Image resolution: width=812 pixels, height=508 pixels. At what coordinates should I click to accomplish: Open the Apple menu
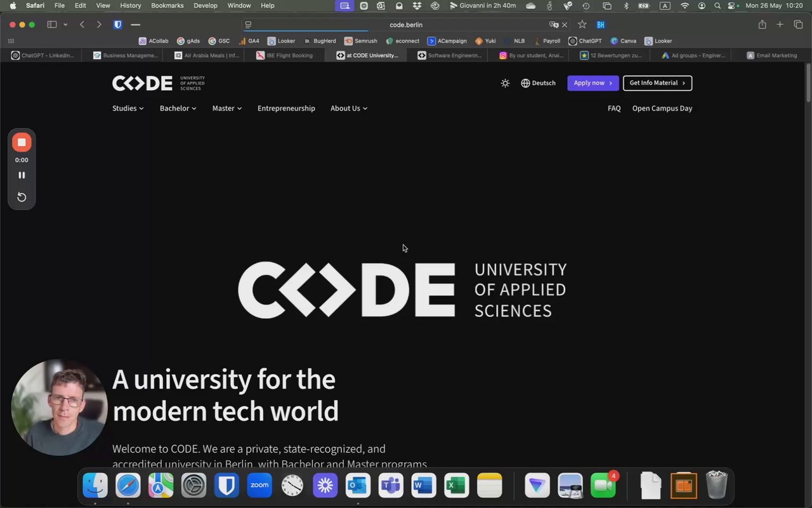click(x=12, y=6)
